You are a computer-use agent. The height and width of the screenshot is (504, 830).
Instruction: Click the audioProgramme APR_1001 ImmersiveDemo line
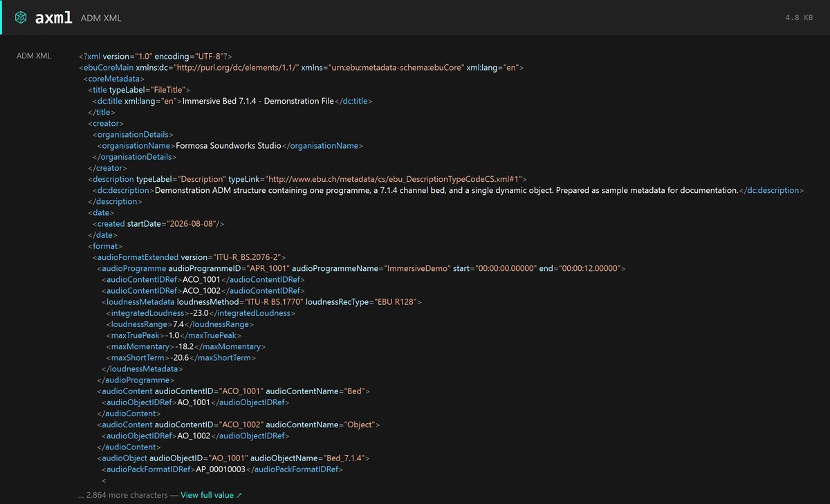361,268
